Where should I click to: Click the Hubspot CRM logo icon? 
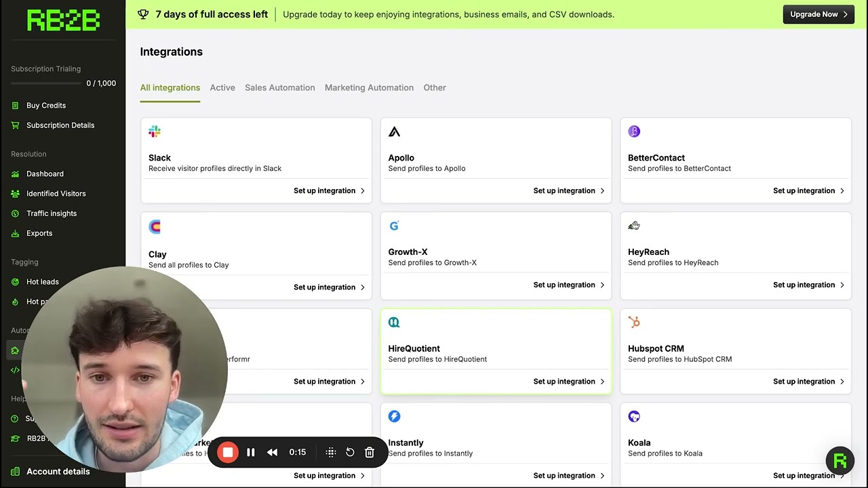click(634, 323)
